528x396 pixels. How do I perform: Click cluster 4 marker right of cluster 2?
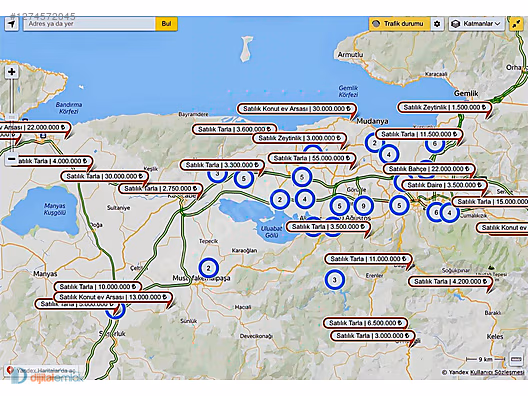[x=304, y=199]
